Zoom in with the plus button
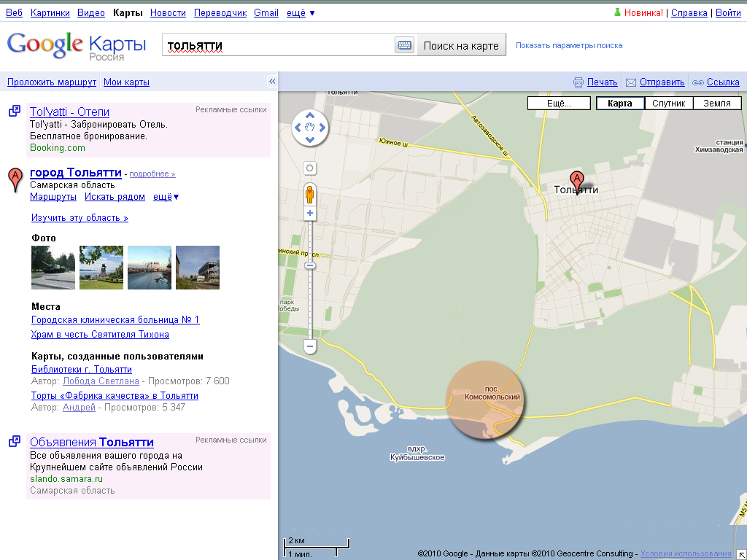Image resolution: width=747 pixels, height=560 pixels. coord(309,213)
